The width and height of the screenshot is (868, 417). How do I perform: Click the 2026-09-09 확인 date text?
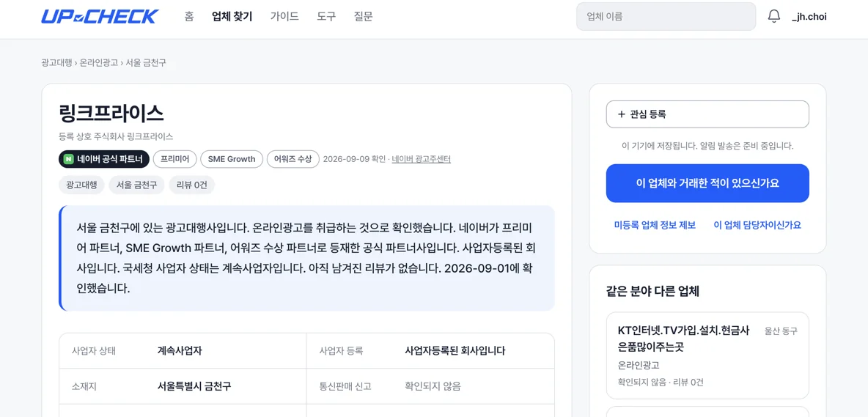click(354, 159)
